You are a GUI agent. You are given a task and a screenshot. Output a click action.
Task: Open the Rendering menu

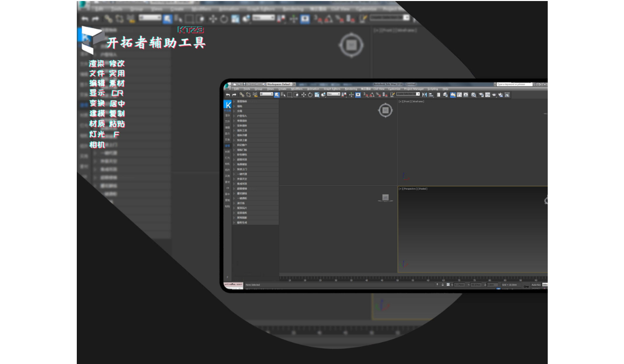351,89
